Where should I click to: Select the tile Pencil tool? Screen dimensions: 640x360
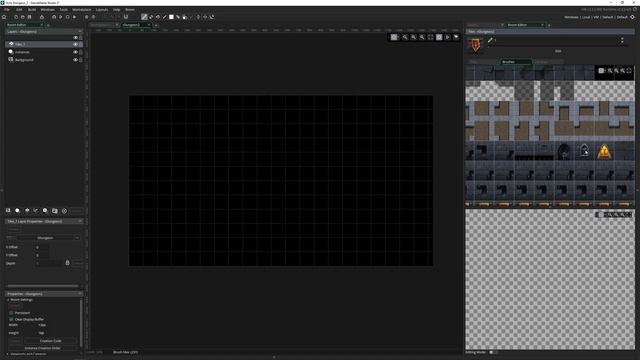[144, 17]
